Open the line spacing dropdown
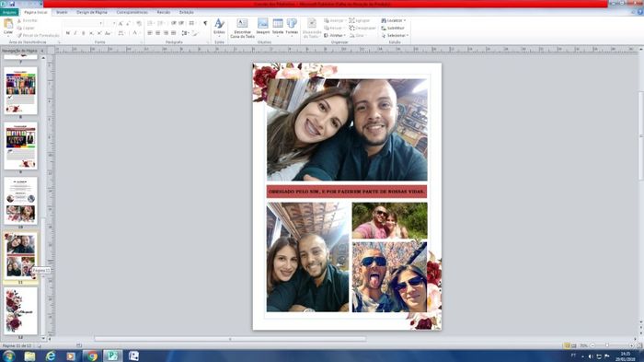This screenshot has height=362, width=644. (x=185, y=33)
